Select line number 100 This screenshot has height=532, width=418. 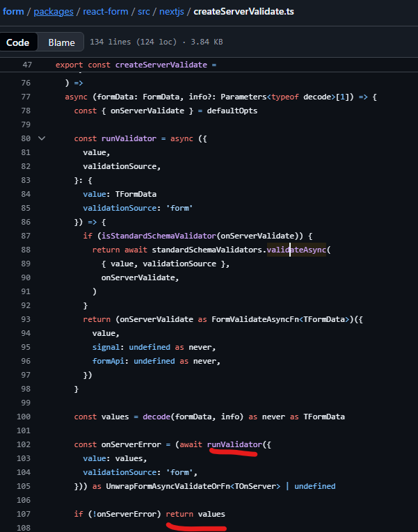24,417
